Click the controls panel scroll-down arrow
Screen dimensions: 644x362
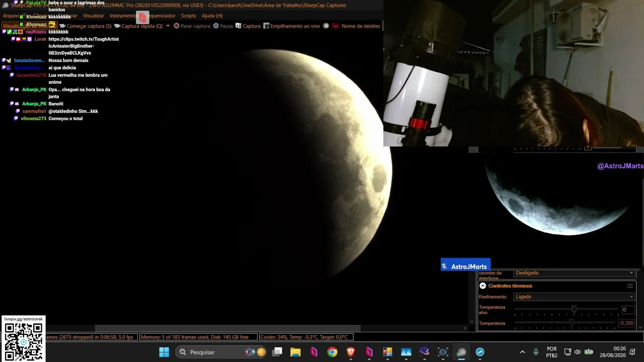[640, 328]
